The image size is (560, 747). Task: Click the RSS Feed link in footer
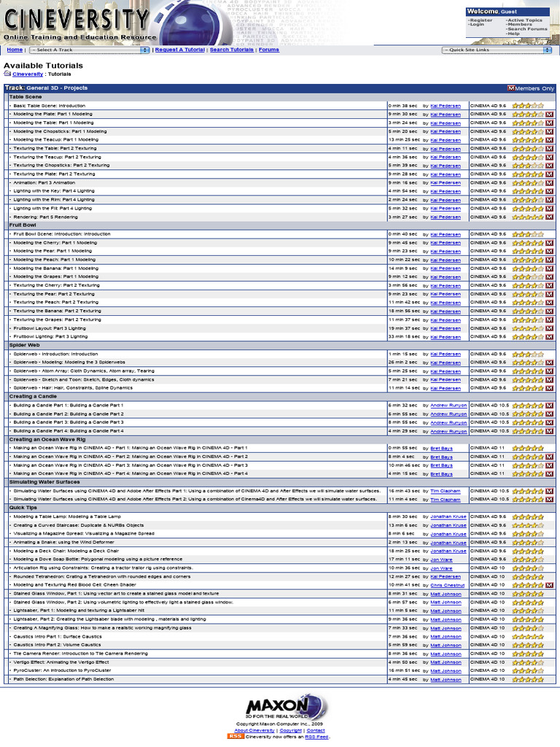click(316, 737)
